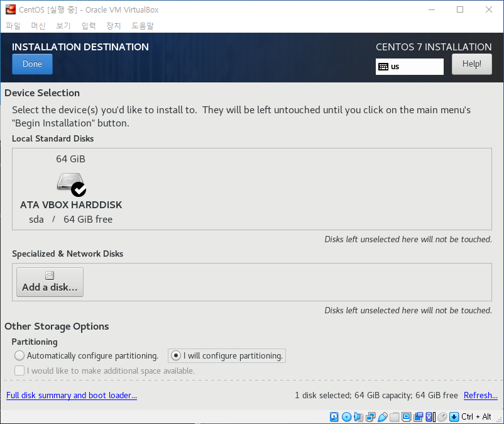Click the us keyboard layout field
Viewport: 504px width, 424px height.
(410, 67)
